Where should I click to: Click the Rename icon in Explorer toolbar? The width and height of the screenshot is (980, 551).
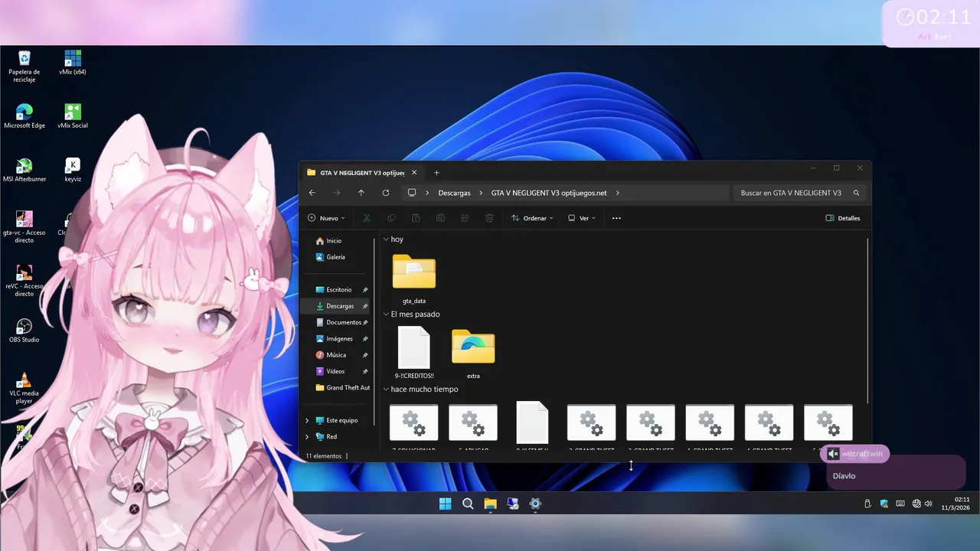point(440,218)
